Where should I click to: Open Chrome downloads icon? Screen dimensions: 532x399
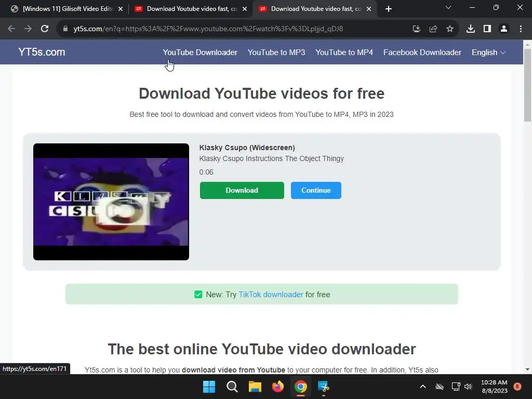(x=470, y=29)
